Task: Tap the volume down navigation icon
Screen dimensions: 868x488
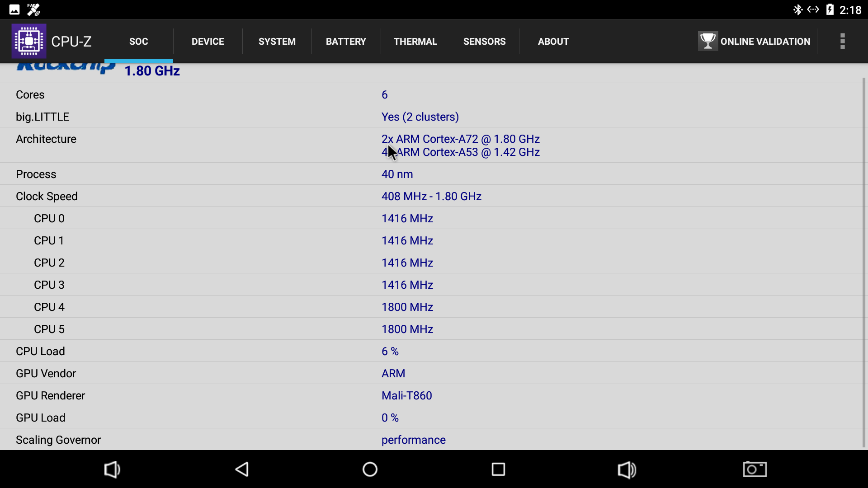Action: 112,469
